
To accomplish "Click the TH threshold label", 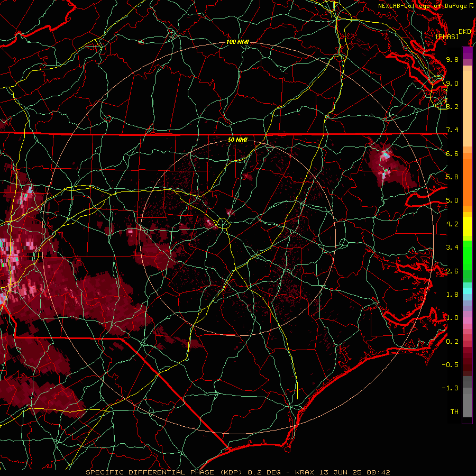I will [x=454, y=412].
